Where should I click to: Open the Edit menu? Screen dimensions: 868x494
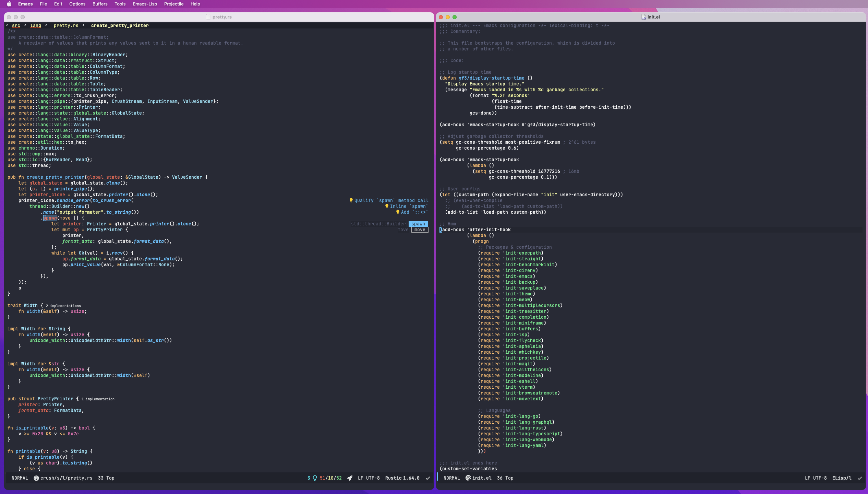click(x=58, y=4)
